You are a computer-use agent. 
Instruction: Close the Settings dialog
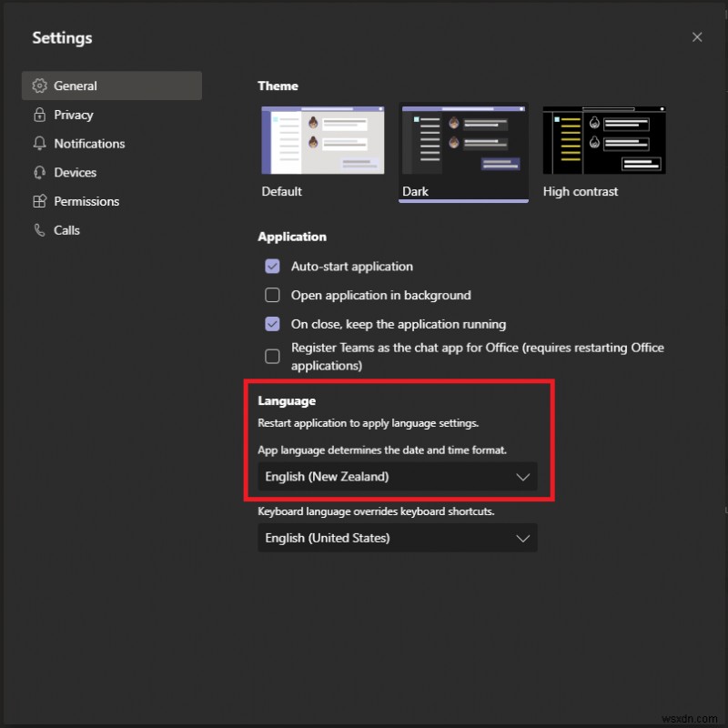(x=697, y=37)
